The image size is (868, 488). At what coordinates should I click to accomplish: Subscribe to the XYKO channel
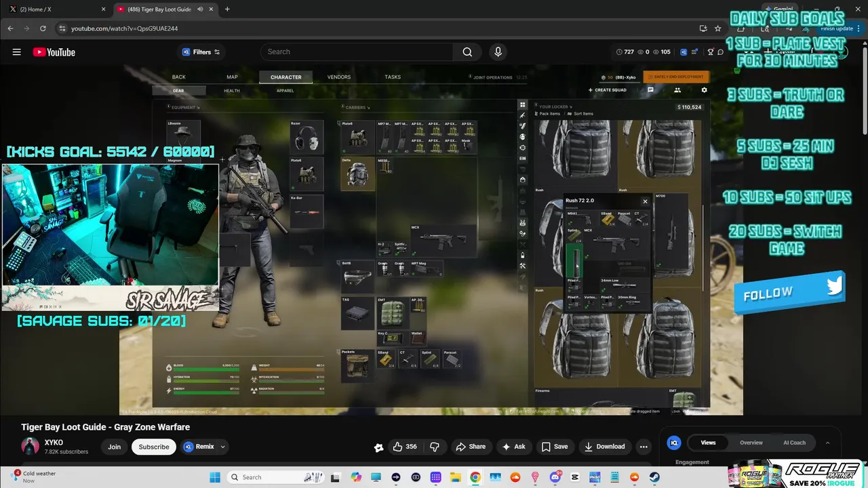point(154,447)
